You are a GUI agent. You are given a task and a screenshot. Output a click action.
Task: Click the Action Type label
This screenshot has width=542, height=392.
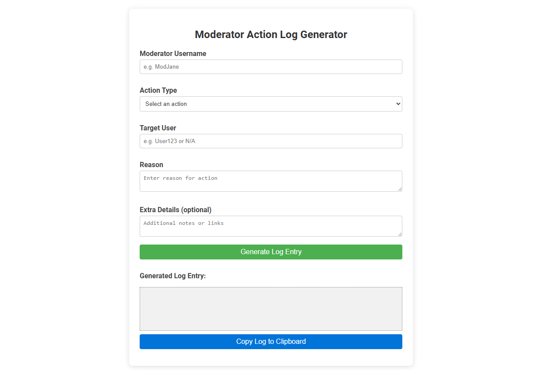point(158,90)
